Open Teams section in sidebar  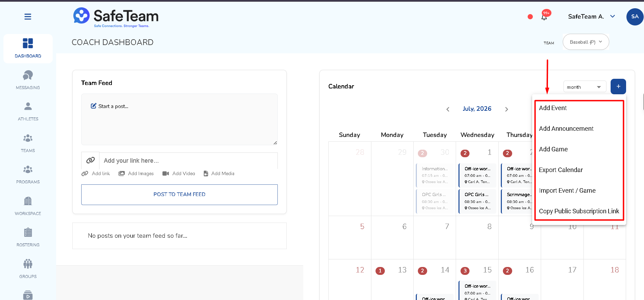28,143
